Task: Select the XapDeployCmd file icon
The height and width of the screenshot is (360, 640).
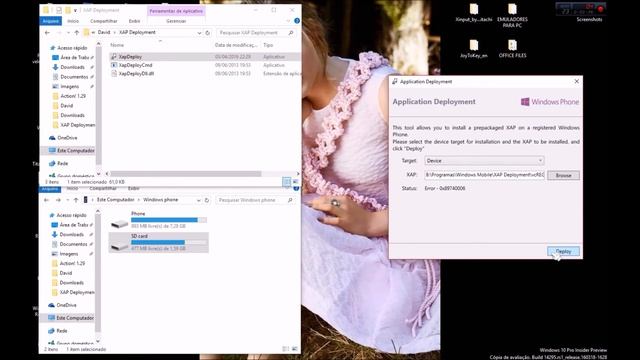Action: 114,65
